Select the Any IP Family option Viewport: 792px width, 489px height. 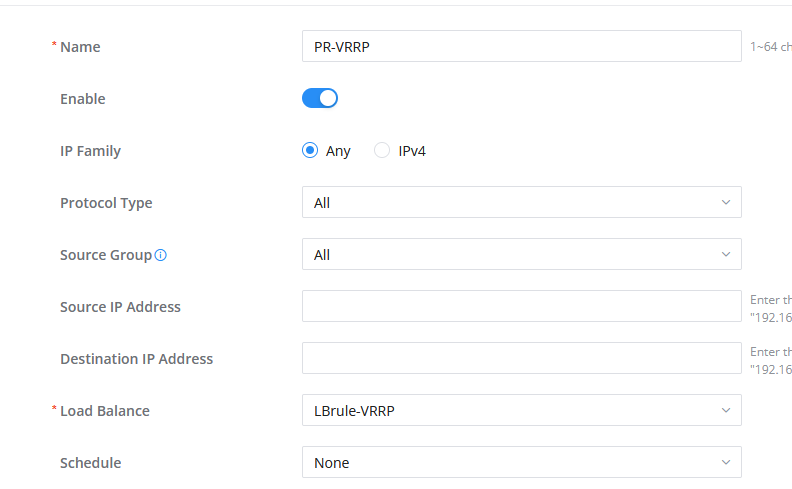(310, 151)
